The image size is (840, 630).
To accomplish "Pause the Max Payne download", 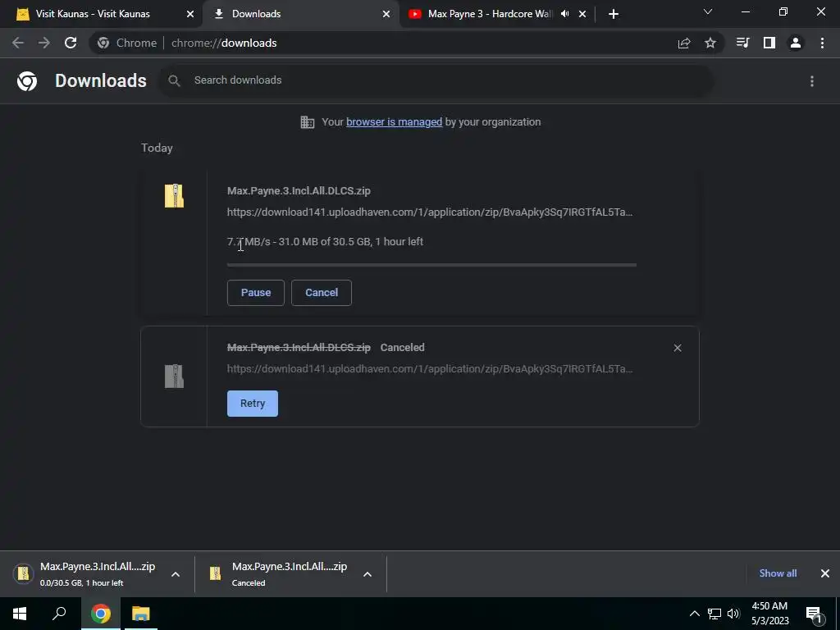I will tap(256, 293).
